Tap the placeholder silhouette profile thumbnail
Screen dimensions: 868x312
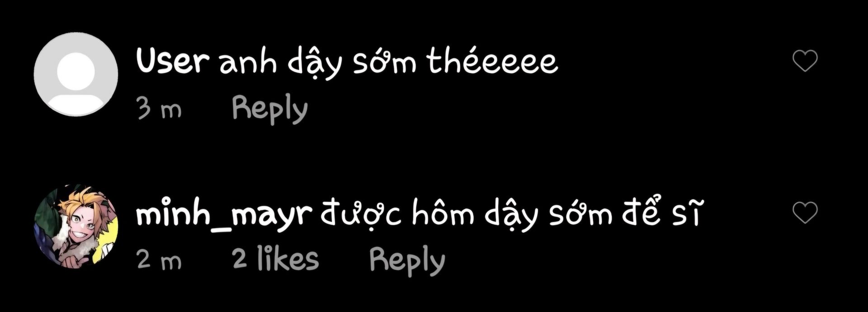click(76, 75)
